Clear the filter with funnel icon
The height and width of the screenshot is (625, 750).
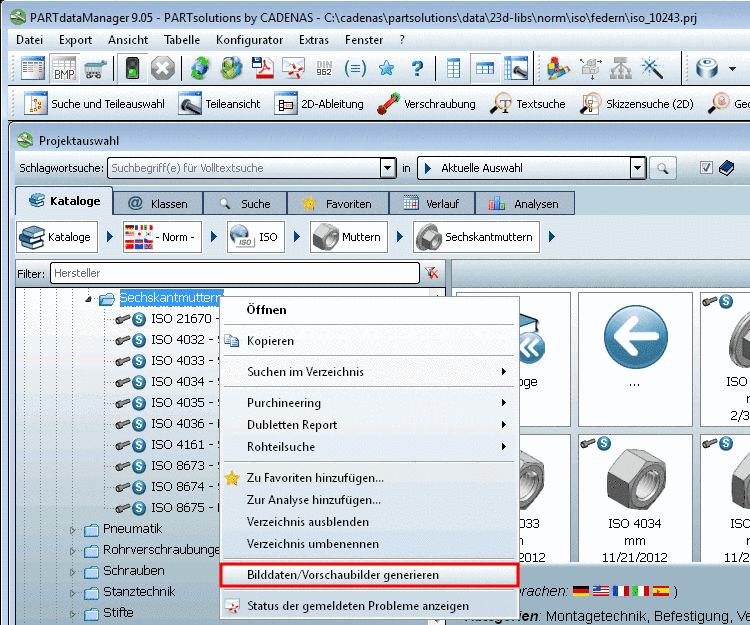point(431,273)
